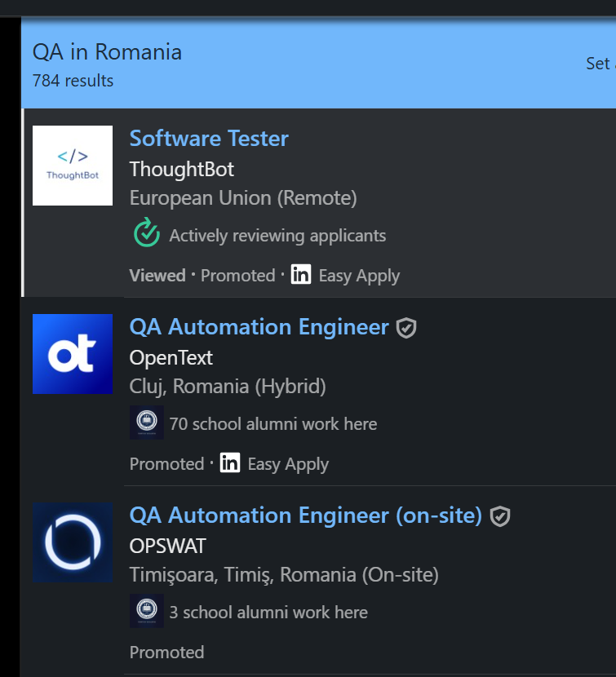The image size is (616, 677).
Task: Open the OpenText company logo
Action: point(73,354)
